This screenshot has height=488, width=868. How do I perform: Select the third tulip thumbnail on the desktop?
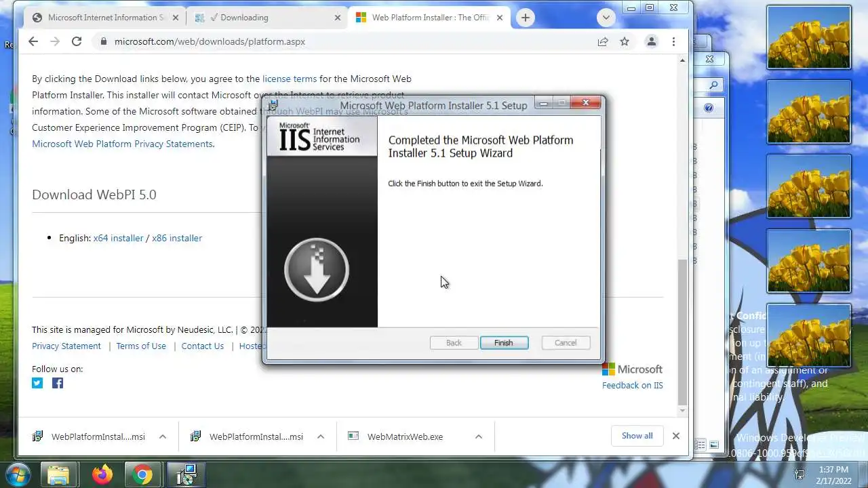(x=808, y=186)
